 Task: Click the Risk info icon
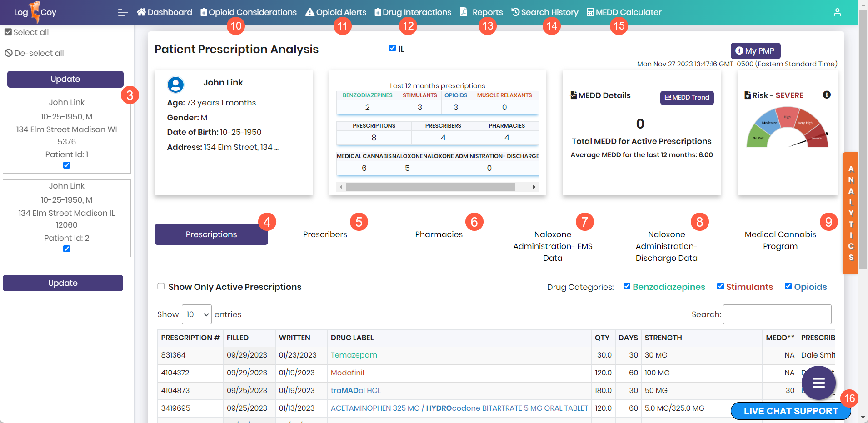[827, 95]
